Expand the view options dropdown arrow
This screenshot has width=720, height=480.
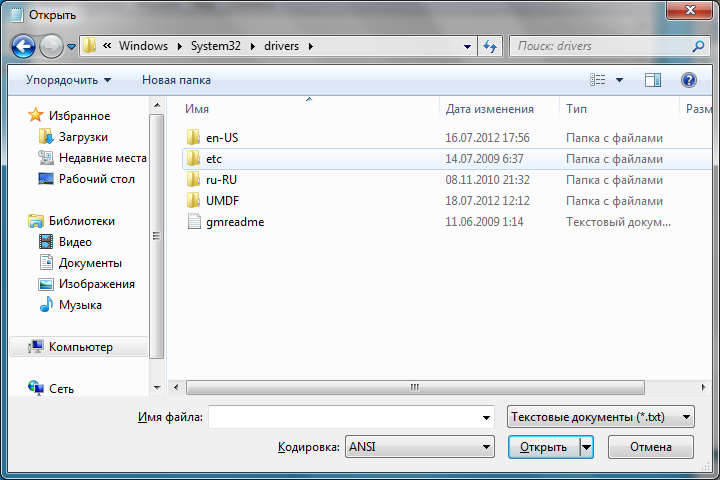pos(619,80)
